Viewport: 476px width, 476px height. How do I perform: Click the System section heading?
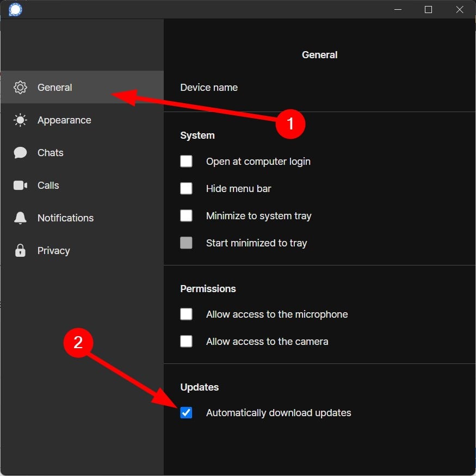[x=197, y=135]
